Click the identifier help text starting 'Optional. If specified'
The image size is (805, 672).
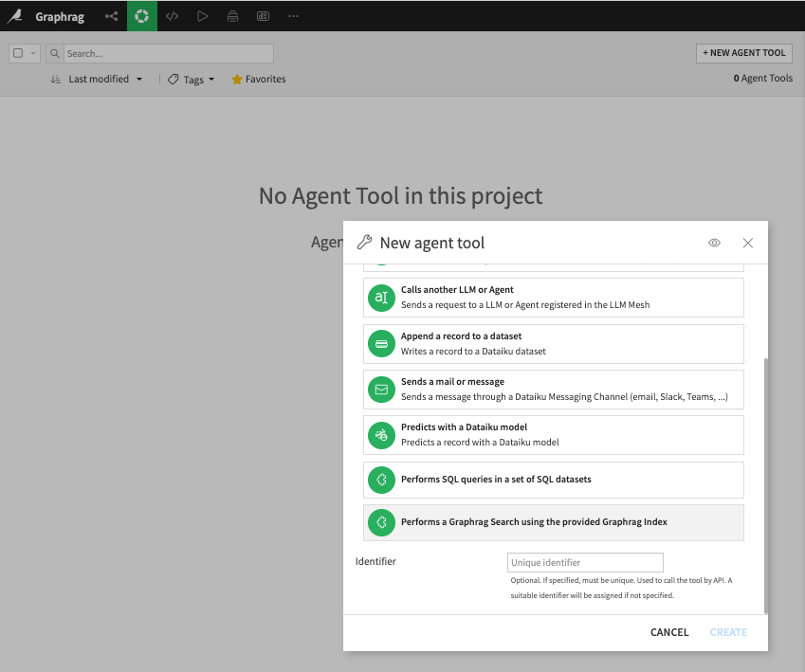point(621,588)
